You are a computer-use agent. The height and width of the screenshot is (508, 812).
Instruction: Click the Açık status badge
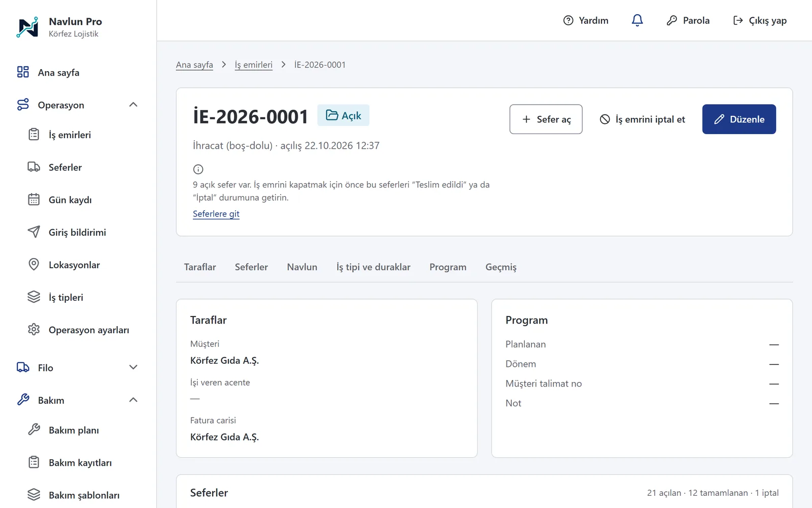click(x=343, y=115)
